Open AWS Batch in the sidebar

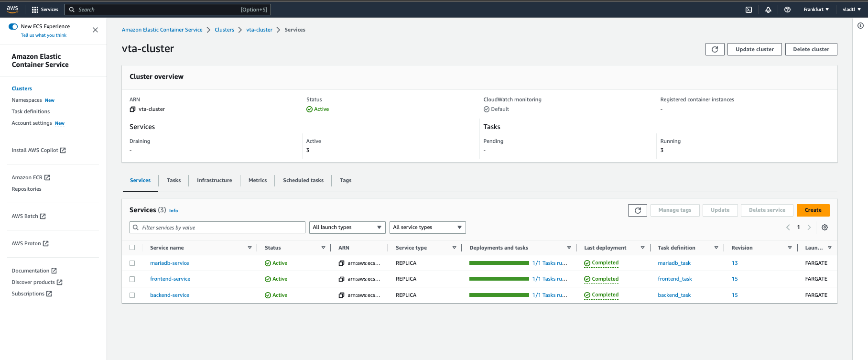coord(29,216)
